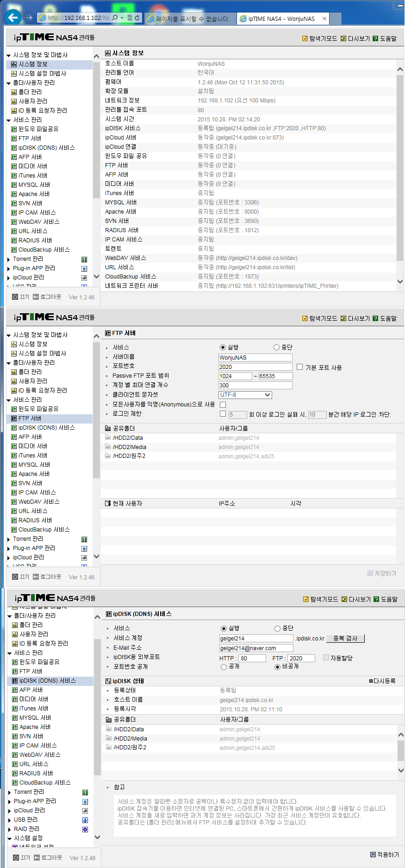
Task: Click the 다시등록 link in ipDISK 상태
Action: 382,681
